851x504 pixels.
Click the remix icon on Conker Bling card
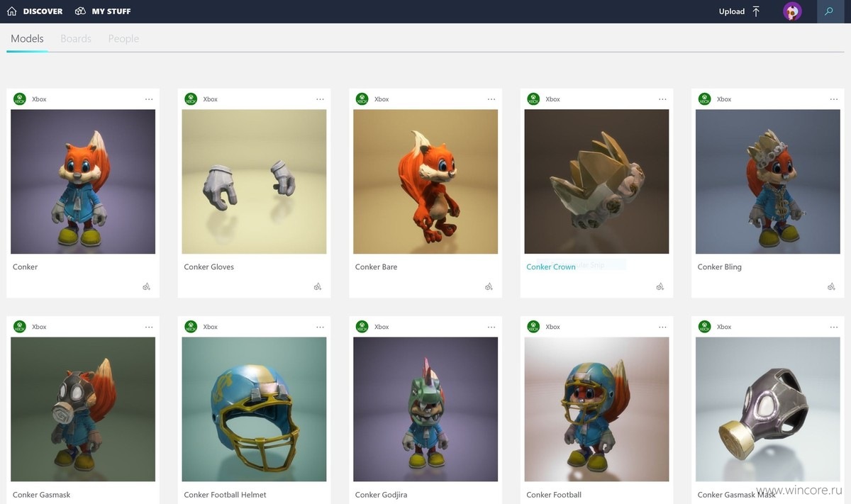831,287
